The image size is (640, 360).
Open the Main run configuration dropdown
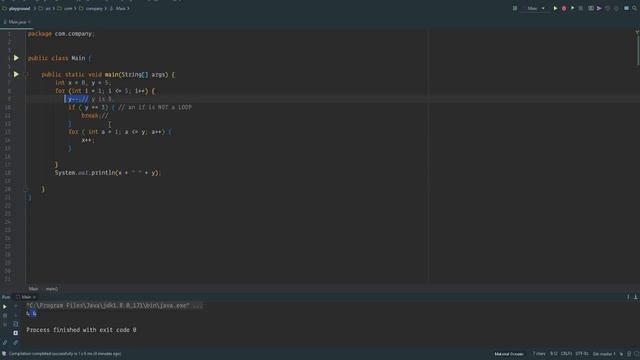536,8
